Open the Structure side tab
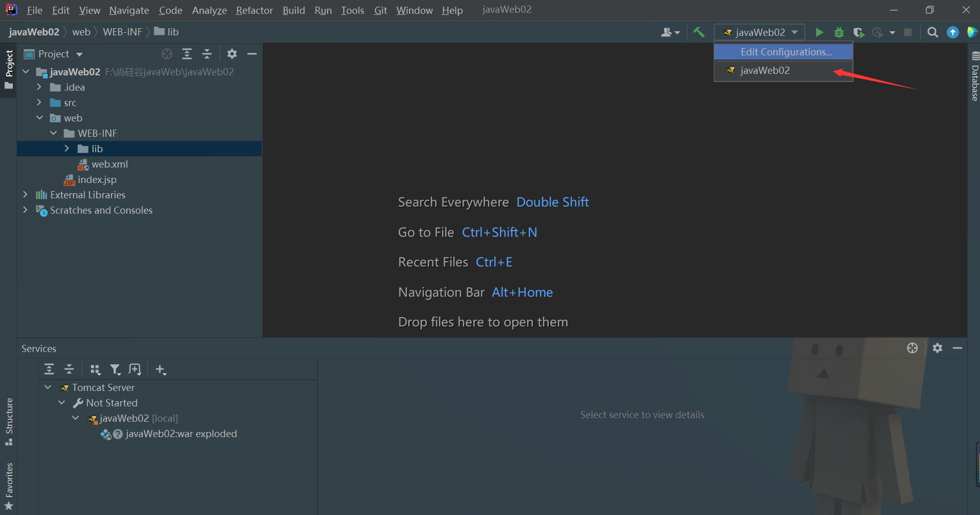 tap(9, 421)
